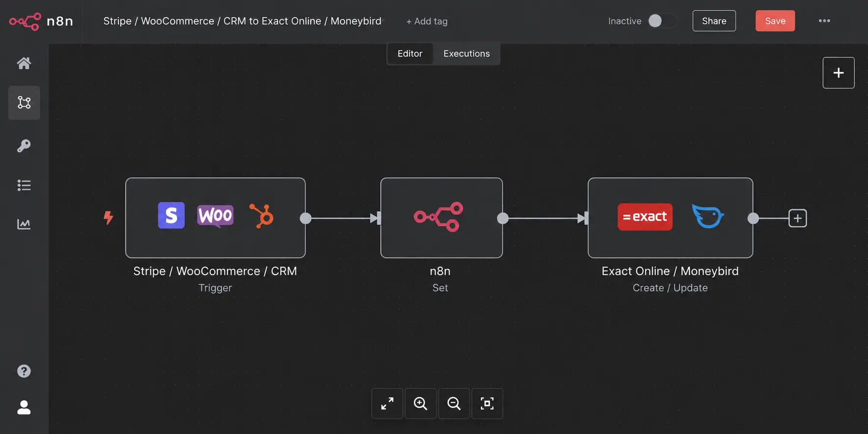Click the trigger lightning bolt icon

108,218
